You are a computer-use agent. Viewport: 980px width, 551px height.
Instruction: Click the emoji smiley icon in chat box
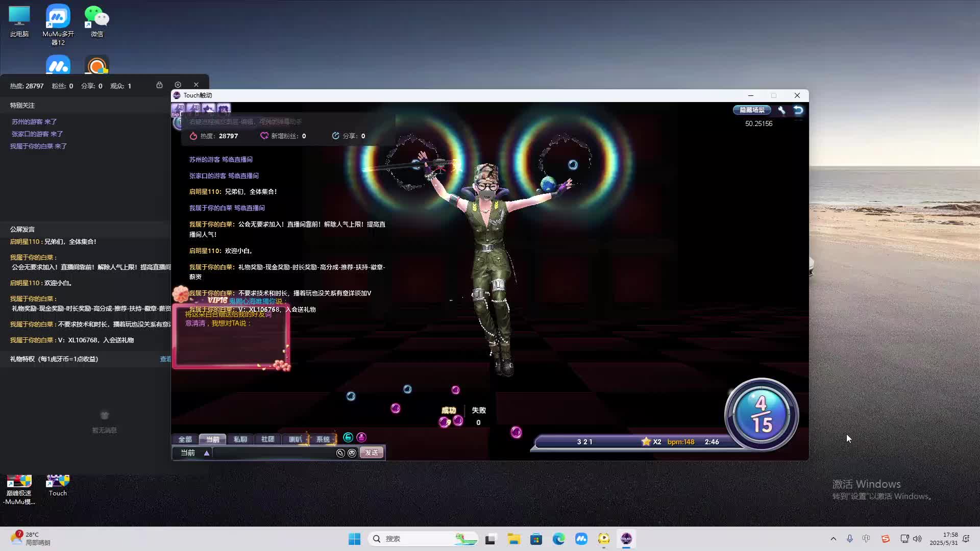click(352, 453)
